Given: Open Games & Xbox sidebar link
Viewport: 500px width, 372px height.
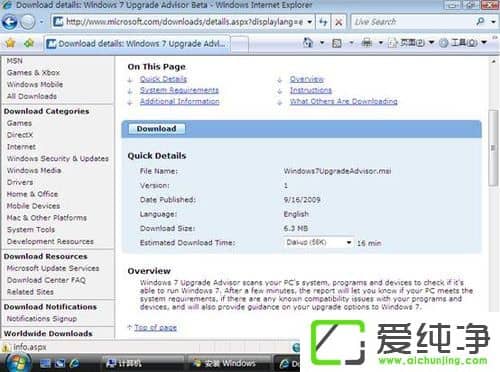Looking at the screenshot, I should 33,73.
